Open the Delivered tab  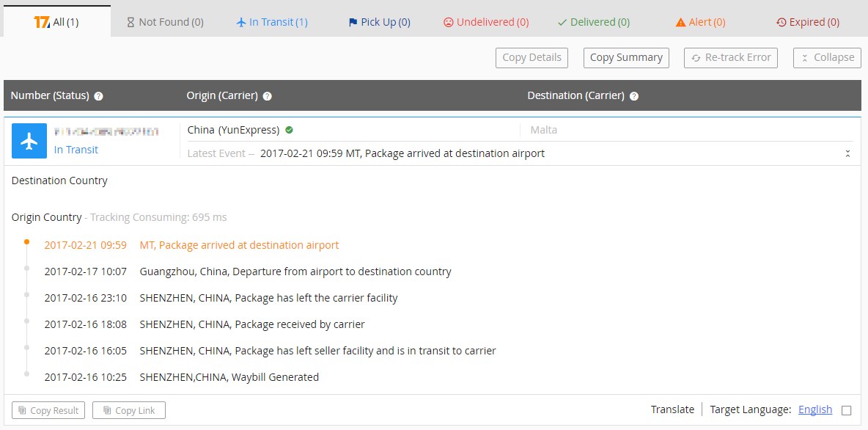pyautogui.click(x=593, y=22)
